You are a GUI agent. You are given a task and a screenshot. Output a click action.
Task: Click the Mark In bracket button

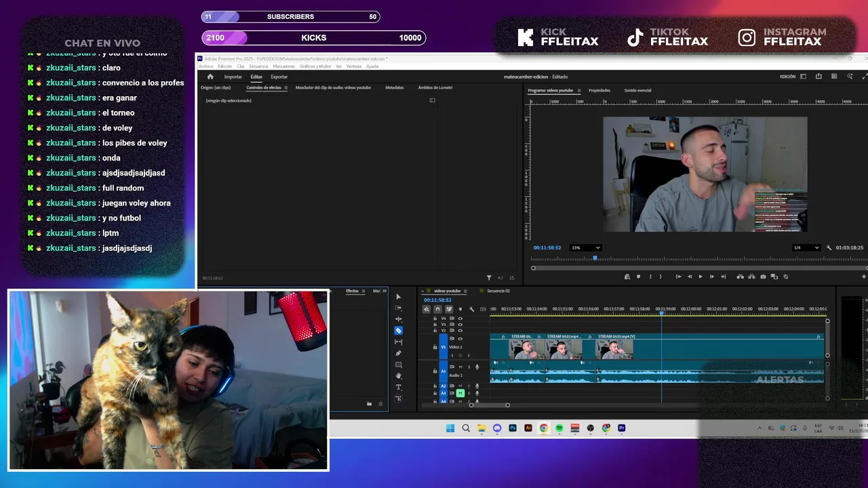tap(650, 277)
